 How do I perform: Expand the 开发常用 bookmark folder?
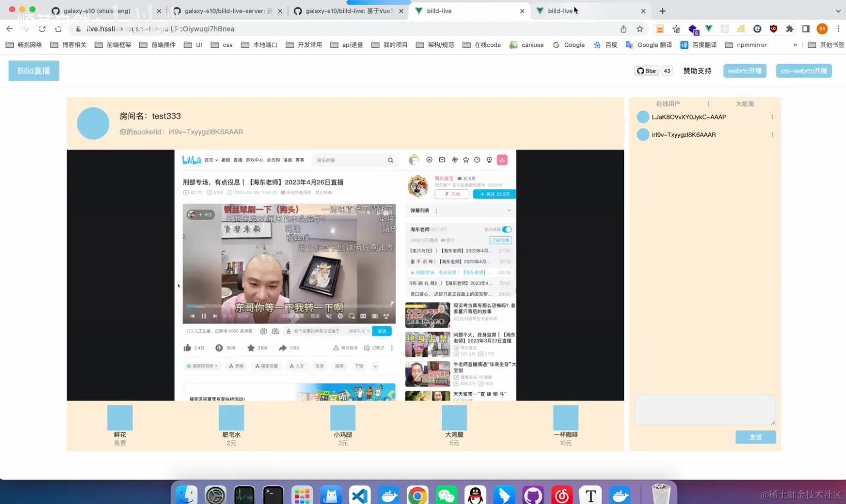pos(304,45)
